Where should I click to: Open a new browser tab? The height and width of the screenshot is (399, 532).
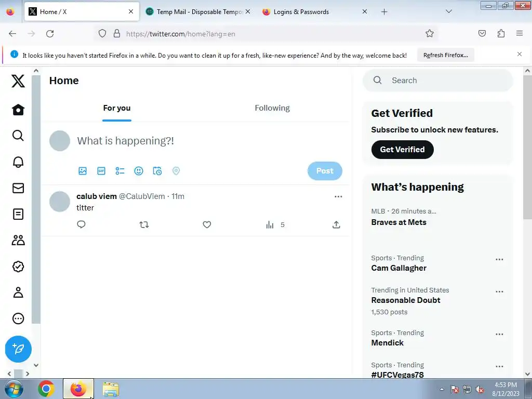click(384, 12)
